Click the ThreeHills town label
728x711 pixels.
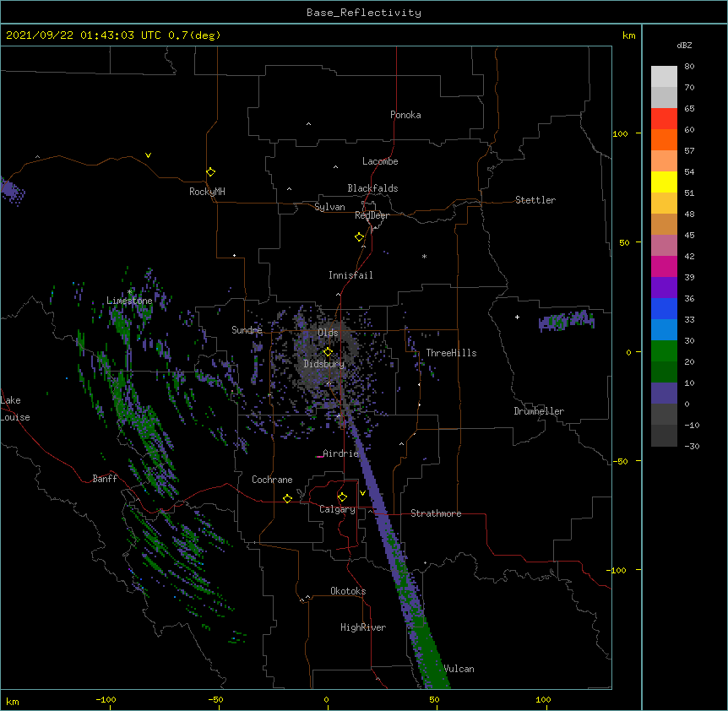451,353
